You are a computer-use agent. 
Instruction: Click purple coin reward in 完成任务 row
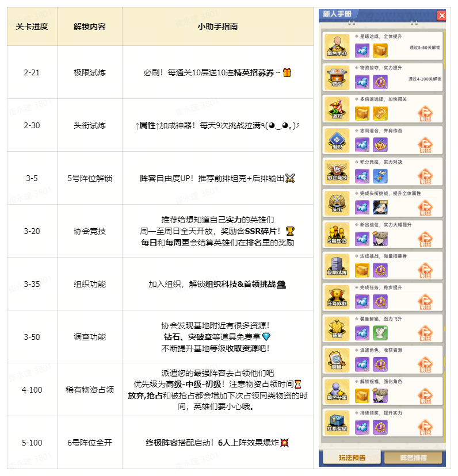click(380, 301)
